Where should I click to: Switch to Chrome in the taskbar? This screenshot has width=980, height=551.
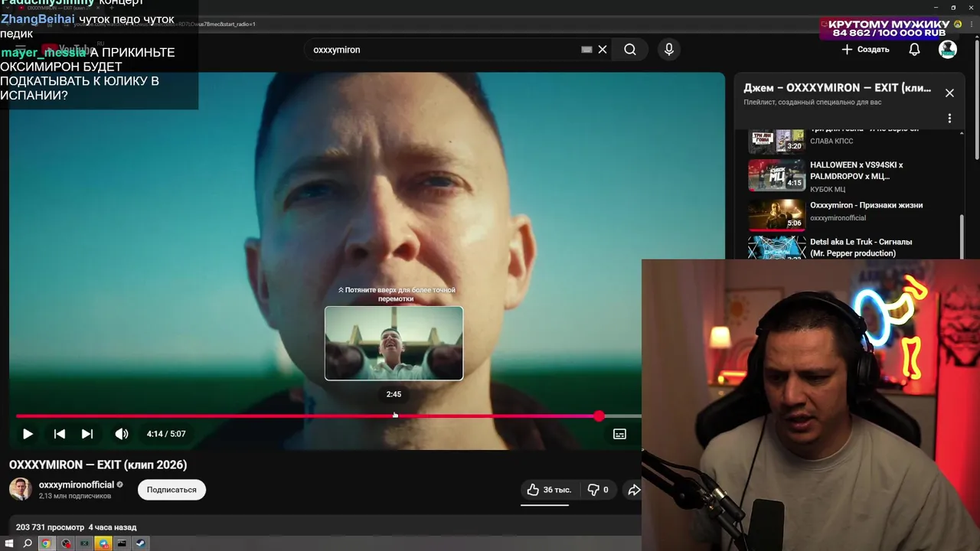point(46,543)
